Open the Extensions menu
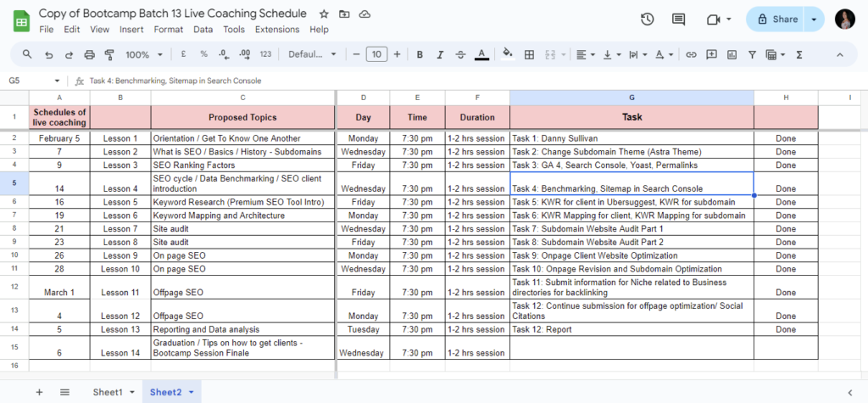Viewport: 868px width, 403px height. pyautogui.click(x=277, y=30)
